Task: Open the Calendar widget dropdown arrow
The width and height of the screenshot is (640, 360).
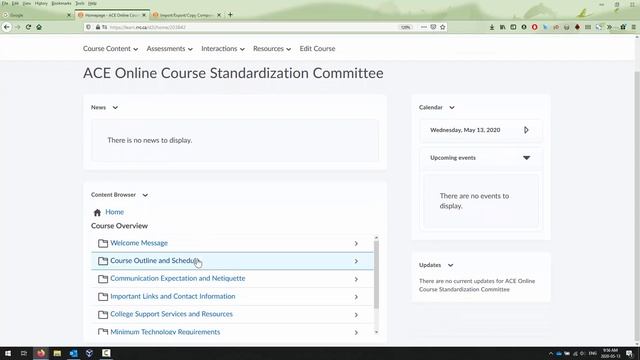Action: 452,107
